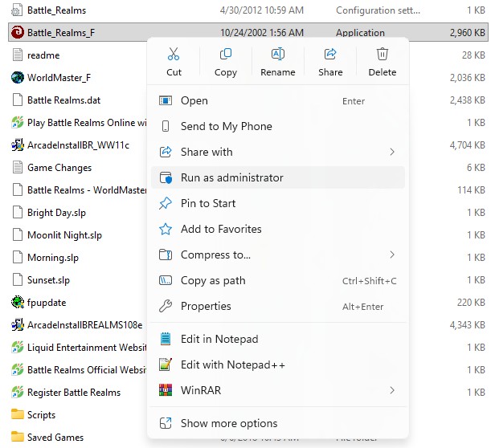Image resolution: width=495 pixels, height=448 pixels.
Task: Click the Battle_Realms_F red application icon
Action: (x=18, y=32)
